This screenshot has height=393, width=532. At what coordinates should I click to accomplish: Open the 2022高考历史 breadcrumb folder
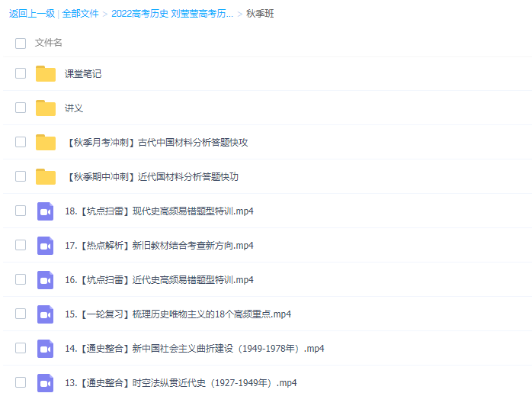click(172, 14)
